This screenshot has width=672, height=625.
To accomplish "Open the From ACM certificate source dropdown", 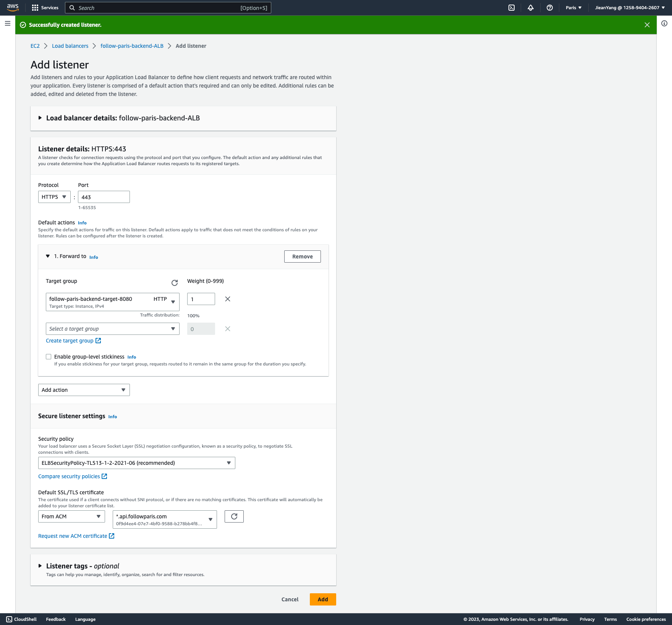I will (71, 516).
